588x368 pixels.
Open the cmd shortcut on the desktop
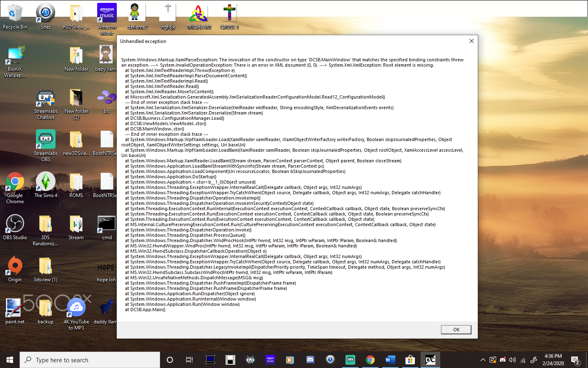pyautogui.click(x=106, y=224)
